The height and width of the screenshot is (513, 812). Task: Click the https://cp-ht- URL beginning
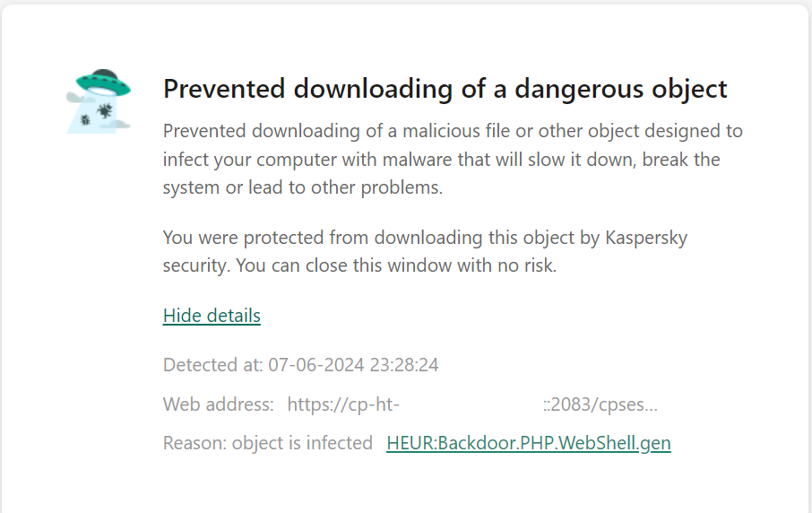click(x=341, y=404)
